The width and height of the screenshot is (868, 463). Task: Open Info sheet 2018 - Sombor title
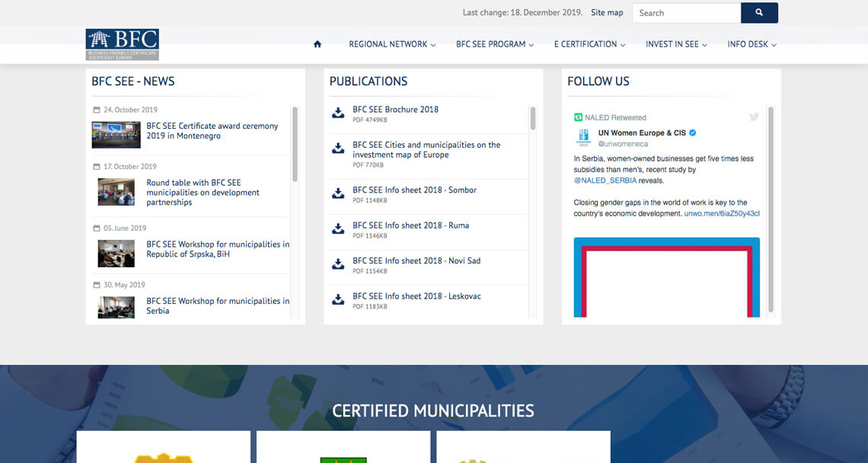coord(414,190)
